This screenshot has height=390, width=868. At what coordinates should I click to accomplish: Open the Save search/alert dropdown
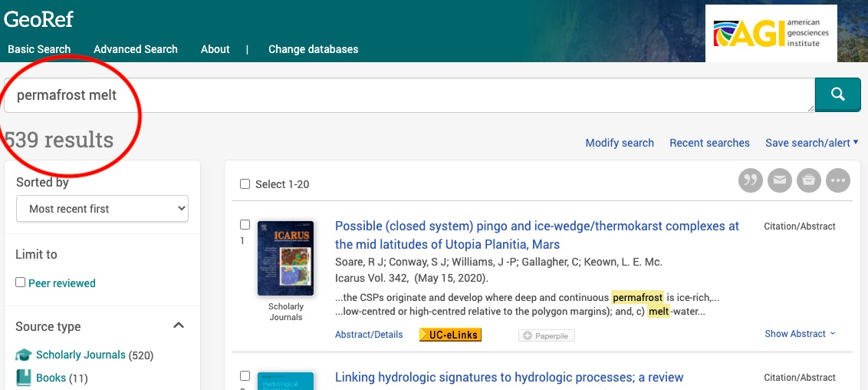(x=811, y=143)
